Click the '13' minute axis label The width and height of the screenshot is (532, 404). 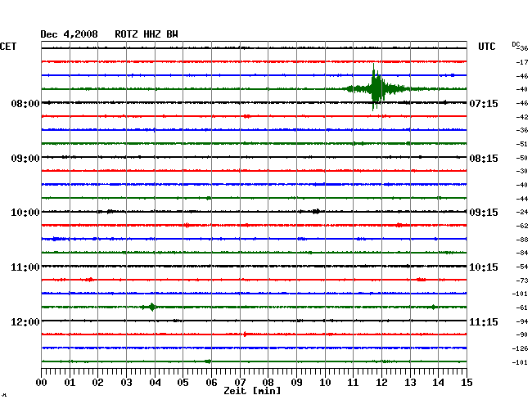tap(410, 382)
